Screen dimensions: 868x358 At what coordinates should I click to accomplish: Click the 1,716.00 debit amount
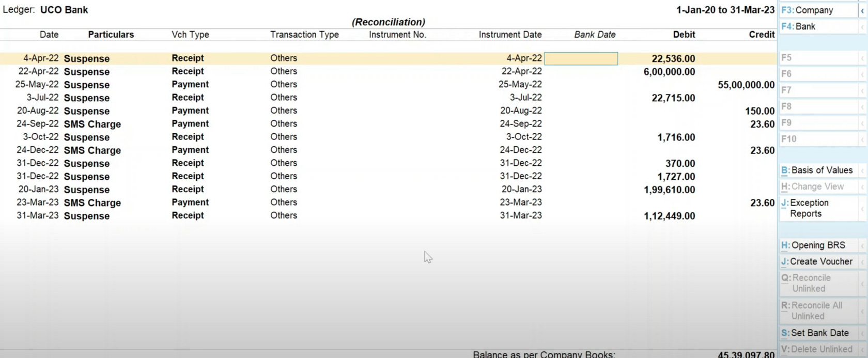pyautogui.click(x=676, y=137)
